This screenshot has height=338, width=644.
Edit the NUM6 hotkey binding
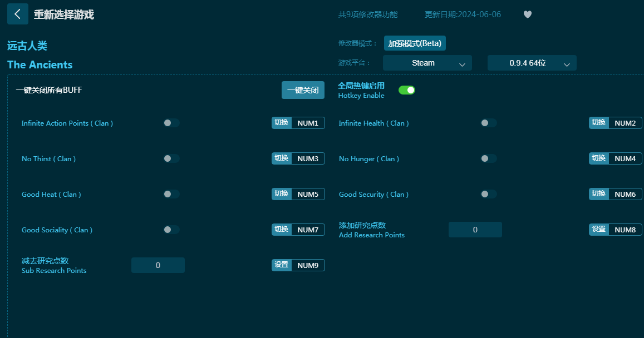(x=625, y=195)
